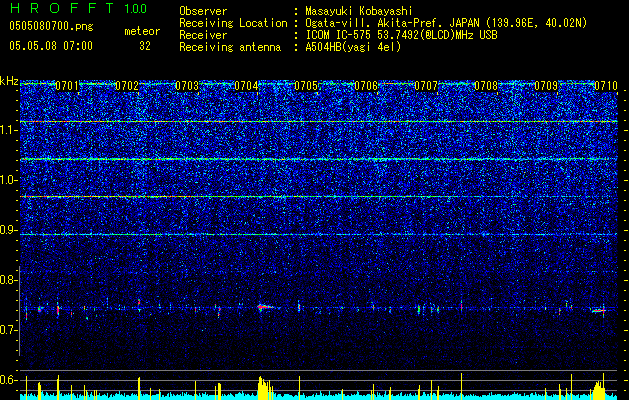Click the ICOM IC-575 receiver text
Screen dimensions: 629x400
pyautogui.click(x=402, y=35)
